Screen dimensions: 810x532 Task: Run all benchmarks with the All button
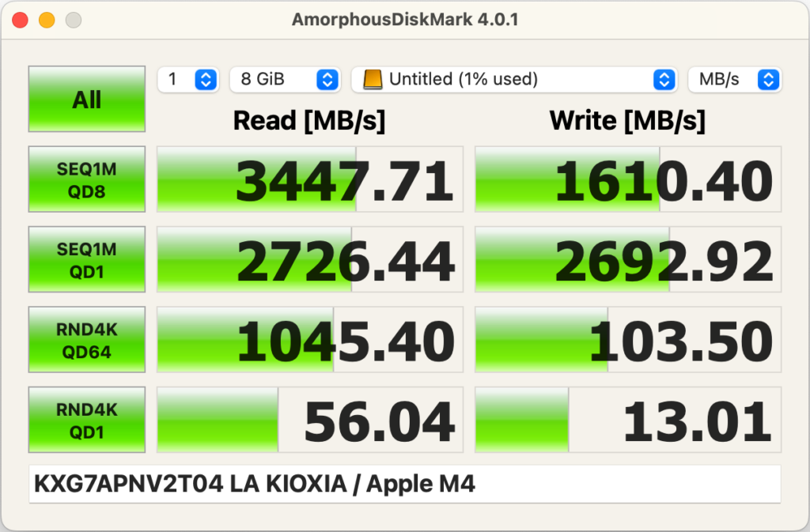coord(87,99)
